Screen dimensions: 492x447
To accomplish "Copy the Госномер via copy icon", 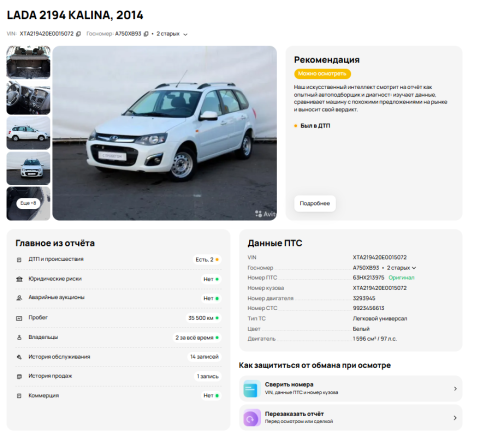I will click(x=146, y=34).
